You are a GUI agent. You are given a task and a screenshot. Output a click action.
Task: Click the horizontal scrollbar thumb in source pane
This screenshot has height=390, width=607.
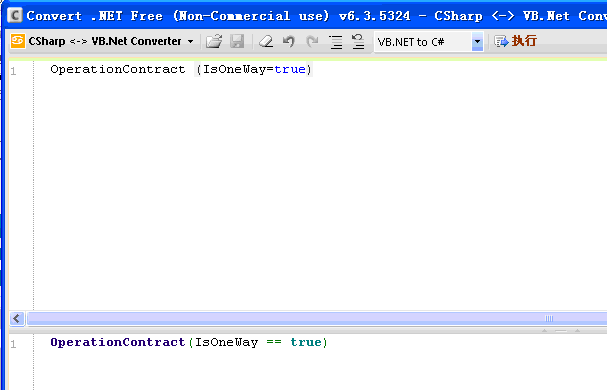[x=317, y=318]
